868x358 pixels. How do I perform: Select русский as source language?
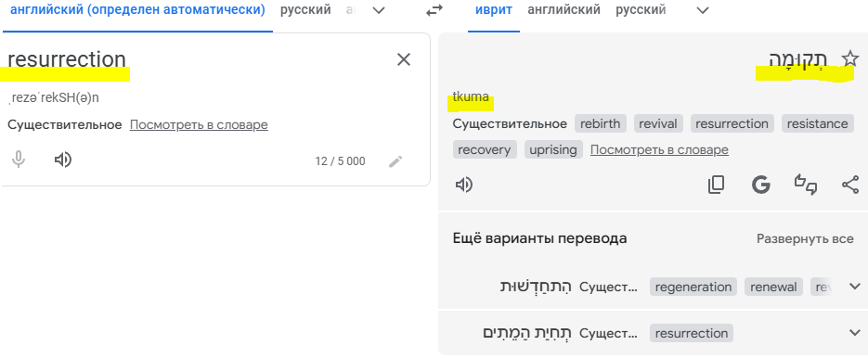[305, 10]
